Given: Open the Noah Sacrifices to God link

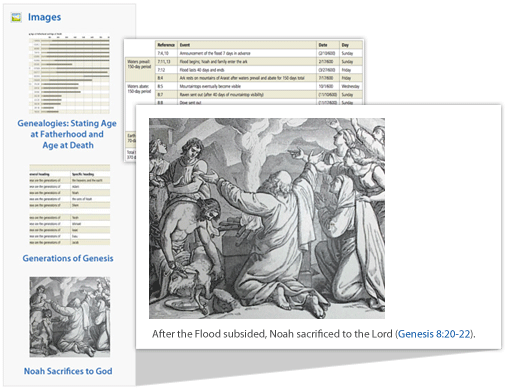Looking at the screenshot, I should pyautogui.click(x=68, y=371).
